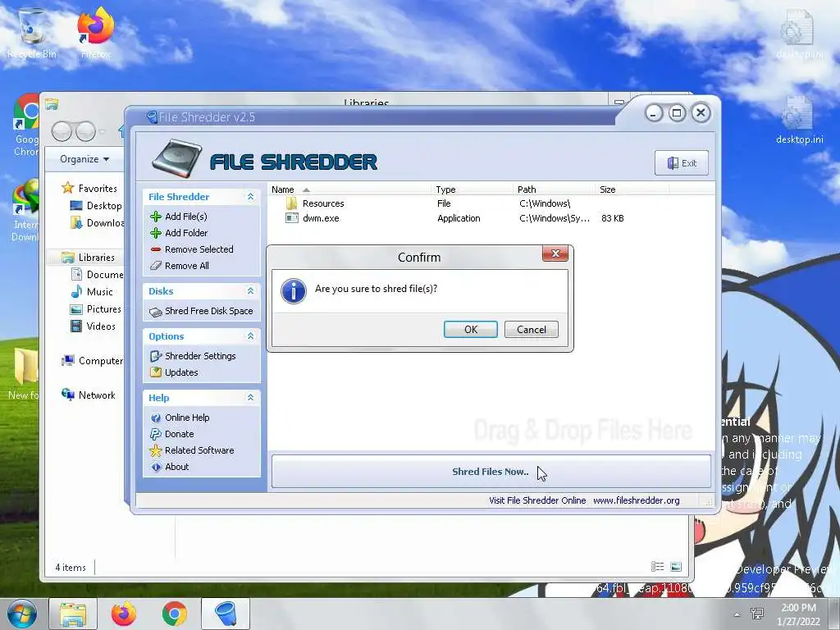Open Firefox desktop shortcut

pos(95,33)
